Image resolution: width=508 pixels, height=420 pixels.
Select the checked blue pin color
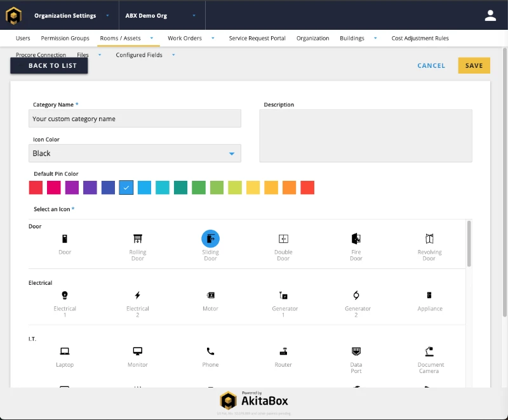click(126, 188)
